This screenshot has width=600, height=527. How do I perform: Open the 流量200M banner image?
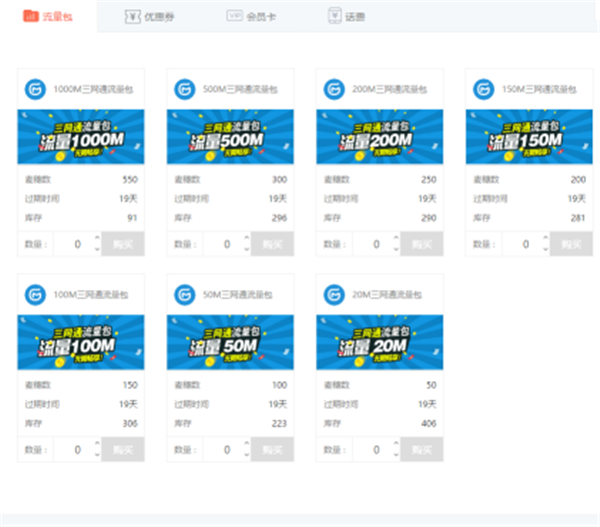[x=380, y=137]
